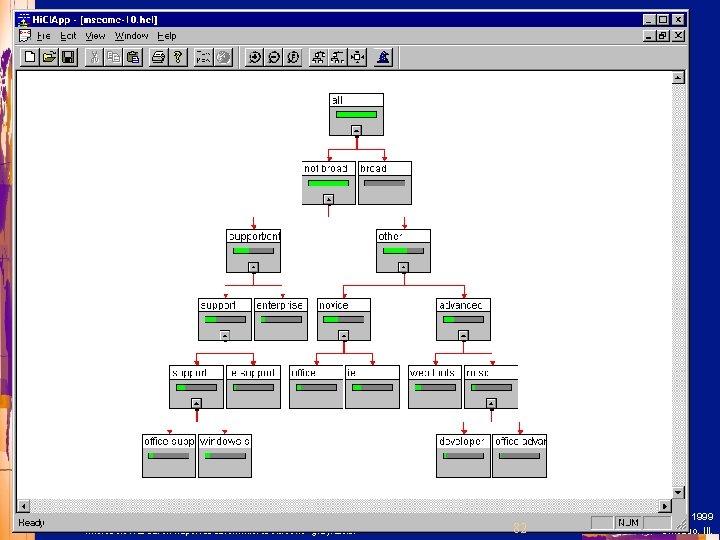The height and width of the screenshot is (540, 720).
Task: Click the Cut scissors icon
Action: [x=94, y=57]
